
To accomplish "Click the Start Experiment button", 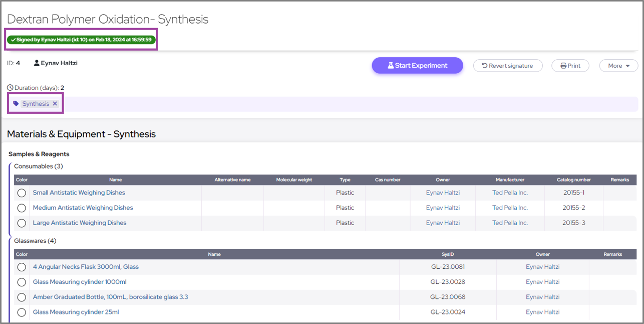I will pyautogui.click(x=417, y=65).
